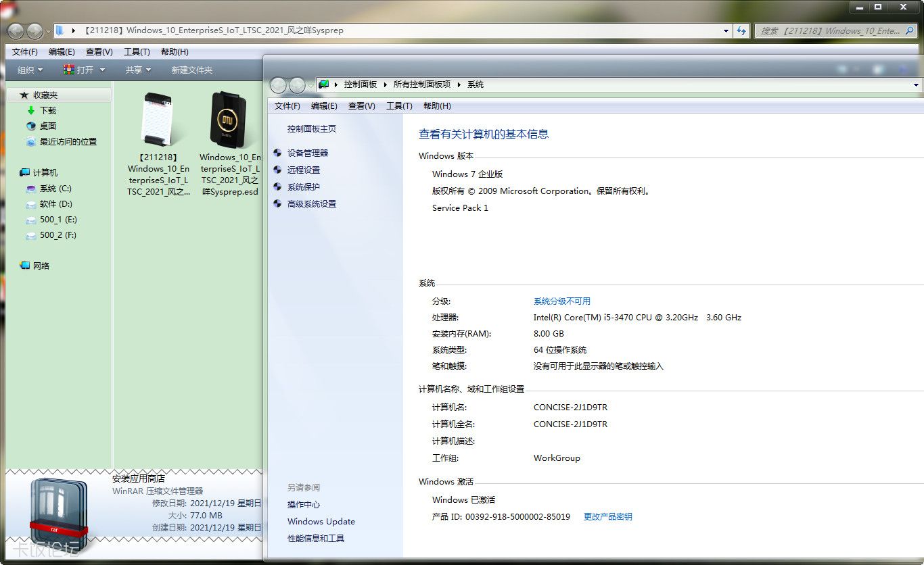Open 最近访问的位置 in sidebar

click(x=68, y=142)
